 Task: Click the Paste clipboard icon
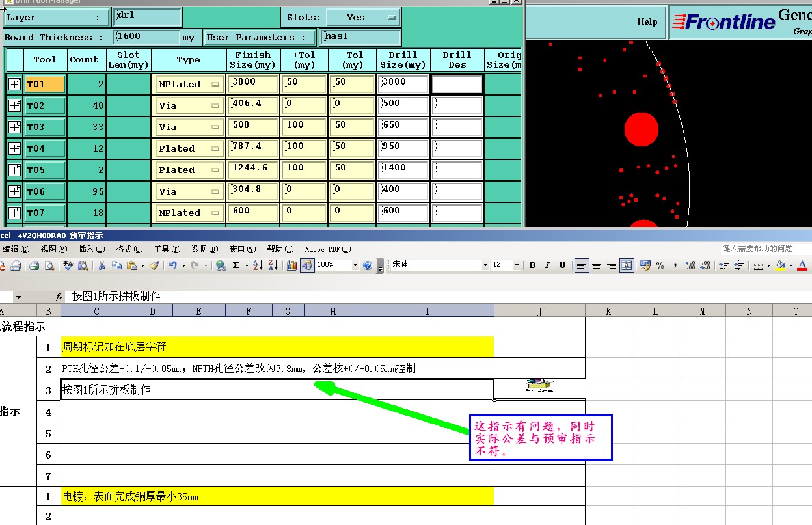[x=132, y=265]
